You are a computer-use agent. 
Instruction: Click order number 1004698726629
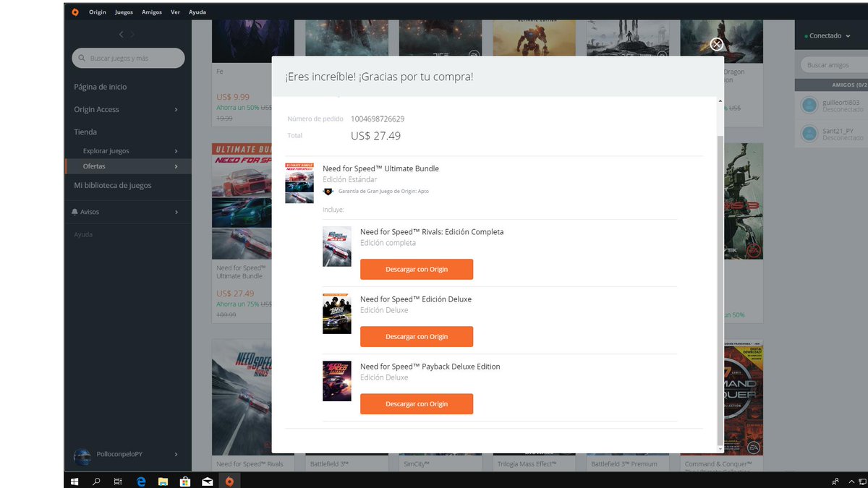click(378, 119)
